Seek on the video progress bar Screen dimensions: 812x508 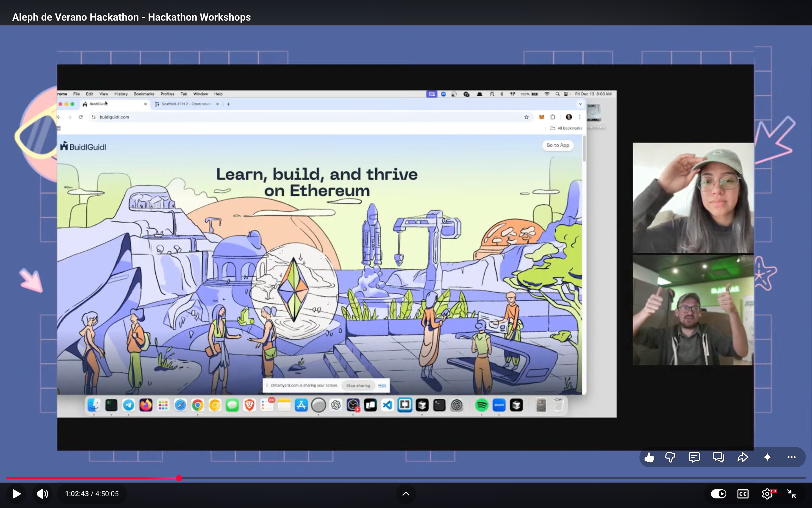[406, 478]
